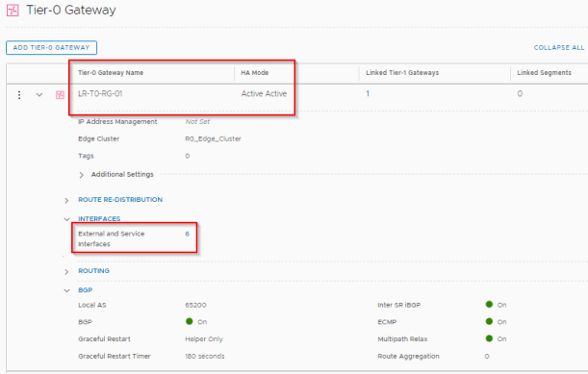Collapse the LR-T0-RG-01 gateway row
The height and width of the screenshot is (374, 588).
(39, 95)
